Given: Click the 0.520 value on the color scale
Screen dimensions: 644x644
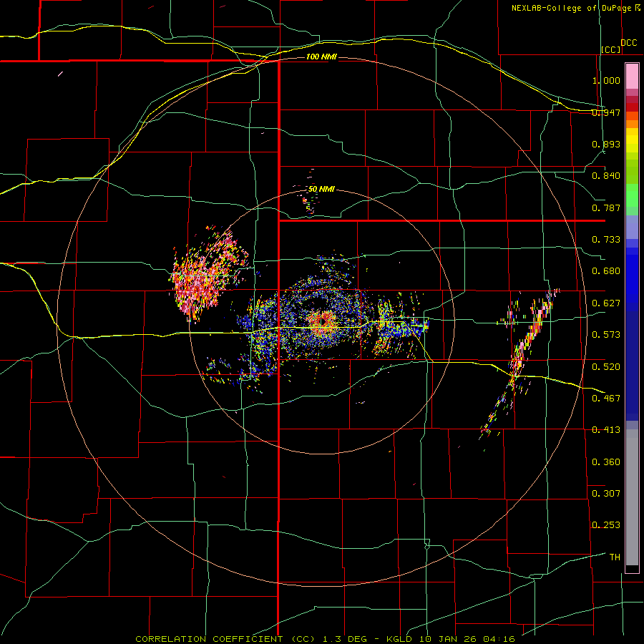Looking at the screenshot, I should 606,366.
